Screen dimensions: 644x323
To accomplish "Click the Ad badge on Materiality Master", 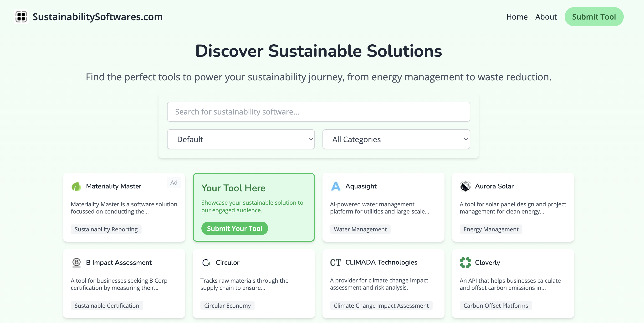I will [x=174, y=183].
